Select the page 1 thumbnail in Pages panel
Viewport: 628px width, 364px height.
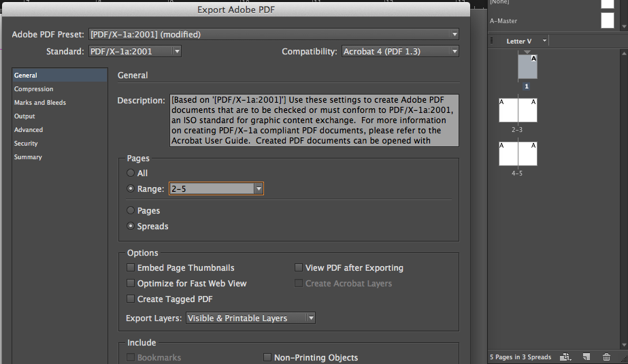(x=527, y=67)
